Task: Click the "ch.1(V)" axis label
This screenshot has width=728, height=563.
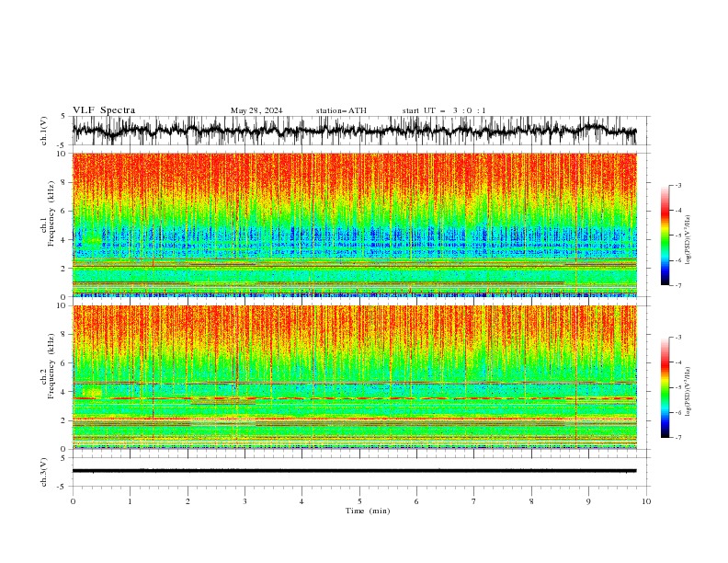Action: coord(43,131)
